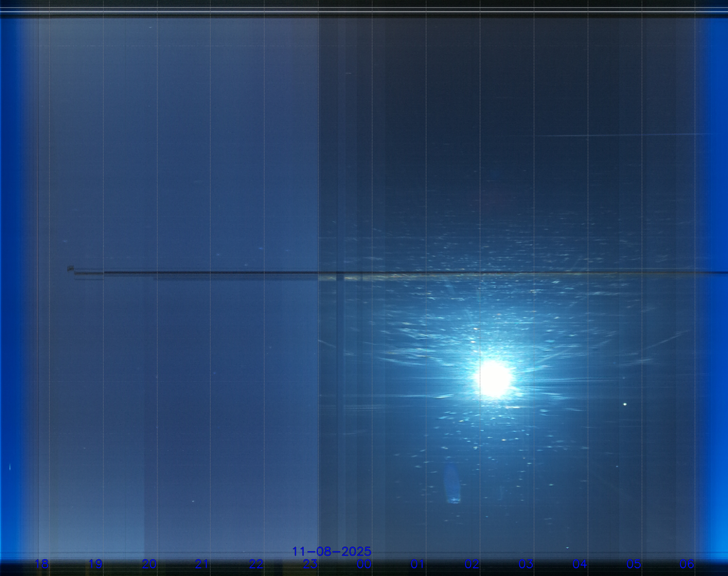This screenshot has height=576, width=728.
Task: Click the hour label 23
Action: click(x=310, y=564)
